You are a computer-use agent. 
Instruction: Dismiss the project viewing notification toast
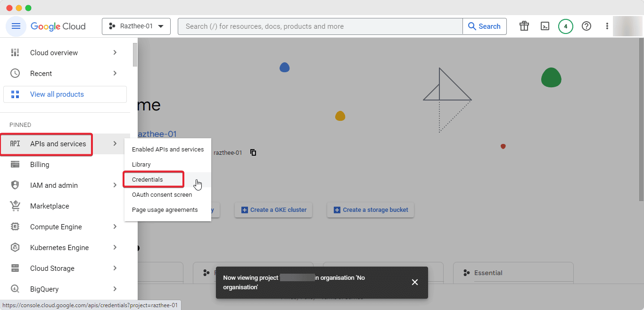[414, 282]
